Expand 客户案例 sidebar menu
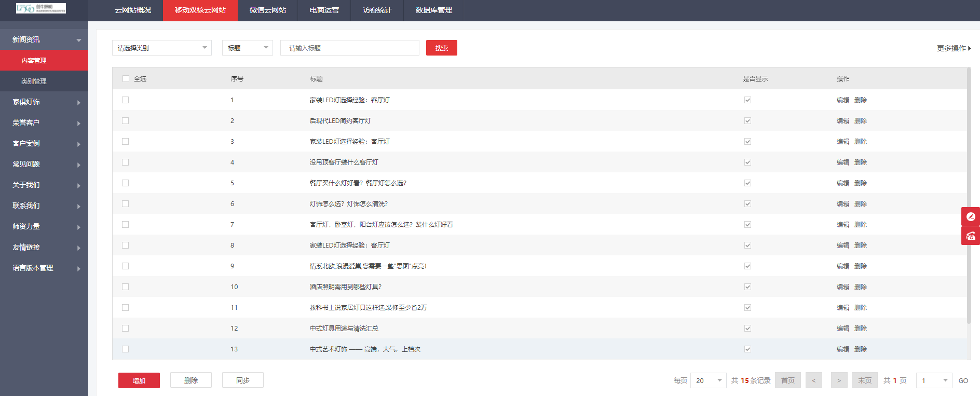The height and width of the screenshot is (396, 980). pos(44,143)
